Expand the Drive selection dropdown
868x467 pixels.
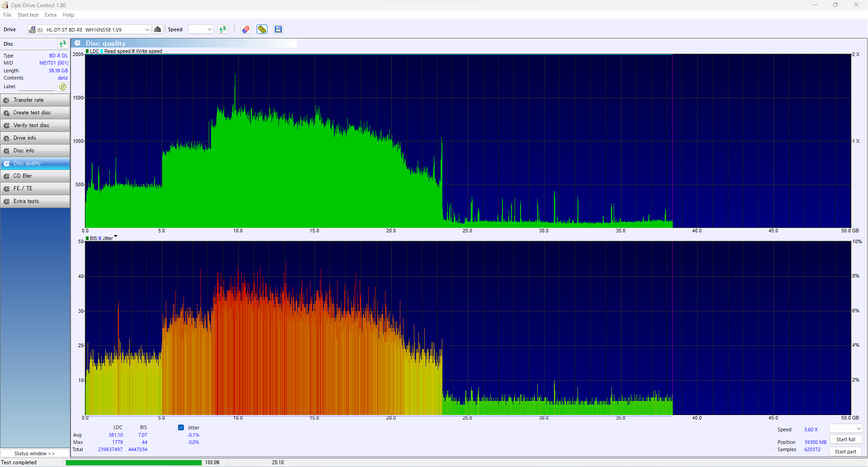(x=147, y=30)
